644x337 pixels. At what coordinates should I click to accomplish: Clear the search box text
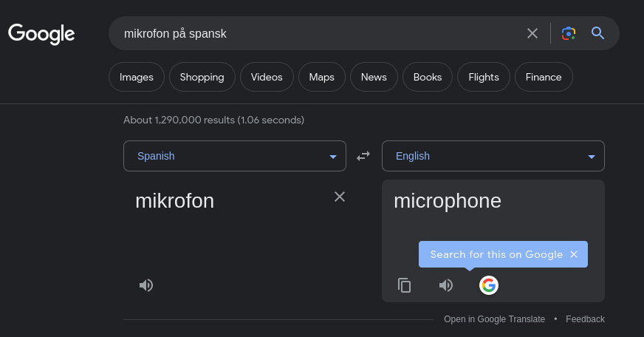(532, 33)
